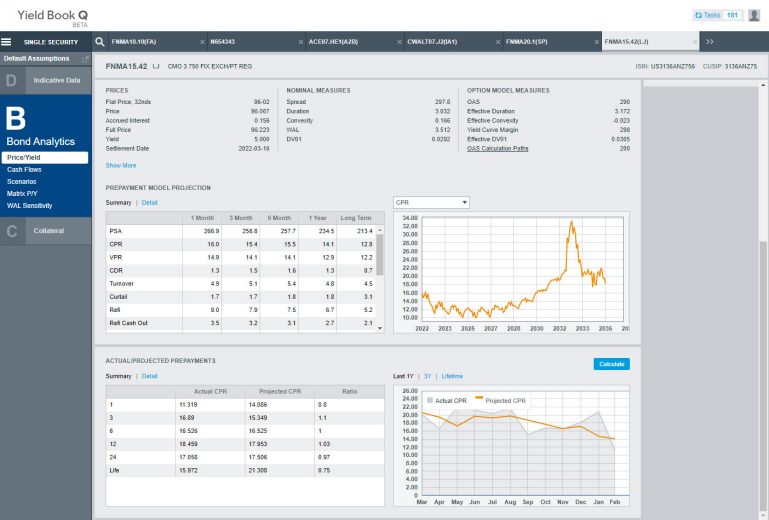
Task: Open the Collateral section
Action: pos(46,231)
